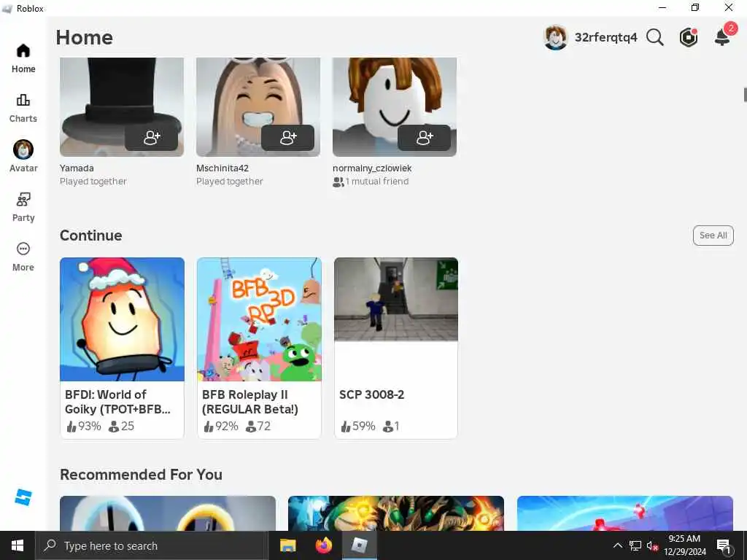
Task: Click the Yamada username text
Action: point(77,168)
